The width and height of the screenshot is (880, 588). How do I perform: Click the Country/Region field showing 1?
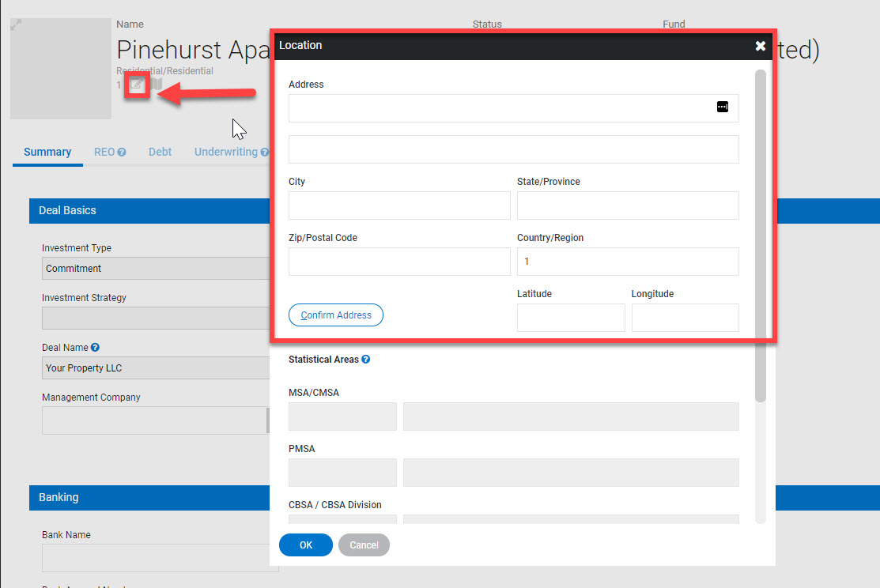coord(627,262)
